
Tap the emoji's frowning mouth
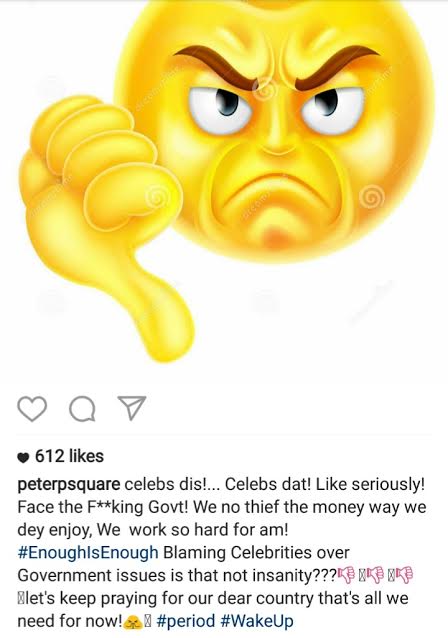(x=277, y=189)
